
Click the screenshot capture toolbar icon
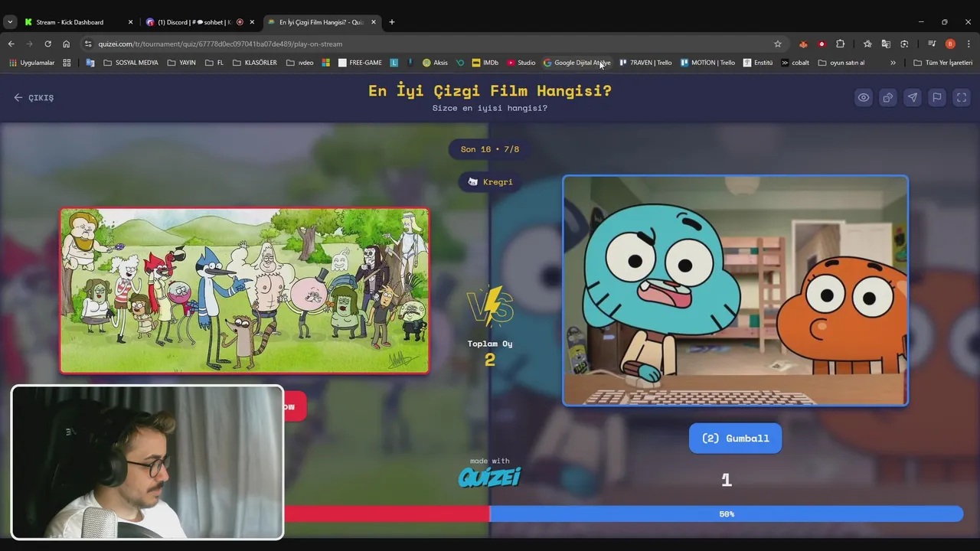904,44
